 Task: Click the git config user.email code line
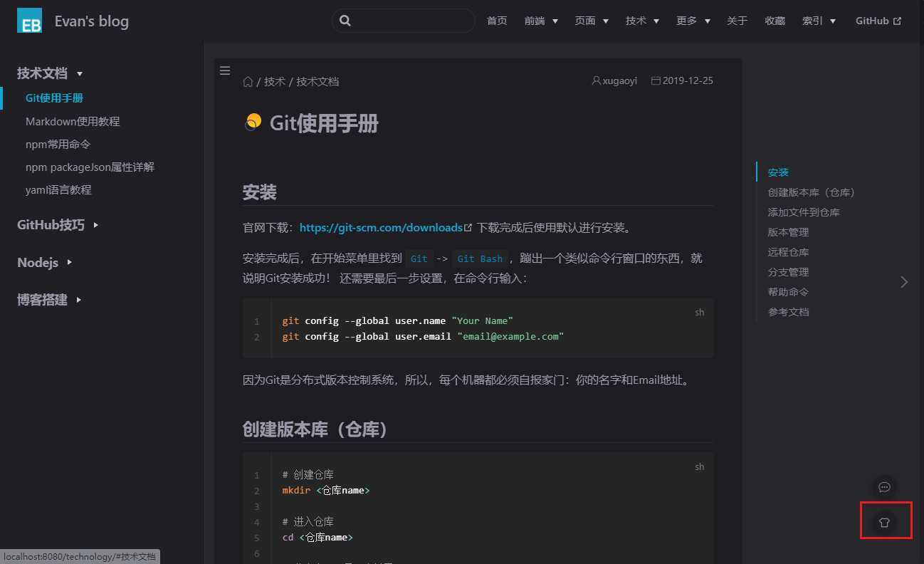(423, 336)
